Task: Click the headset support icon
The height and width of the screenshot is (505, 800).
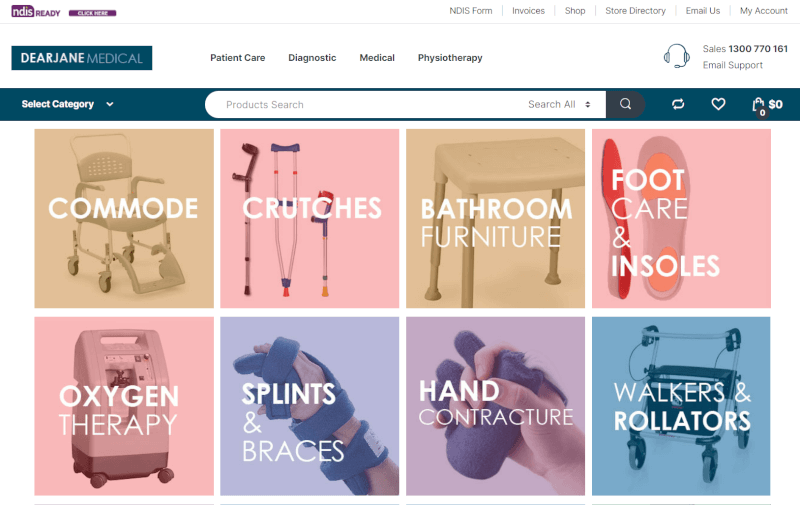Action: click(677, 56)
